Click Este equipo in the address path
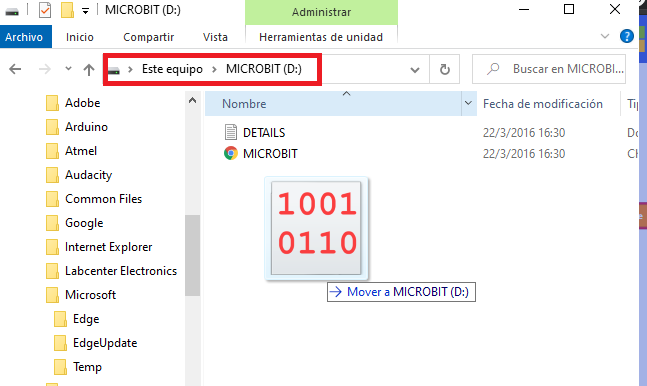 [x=172, y=69]
